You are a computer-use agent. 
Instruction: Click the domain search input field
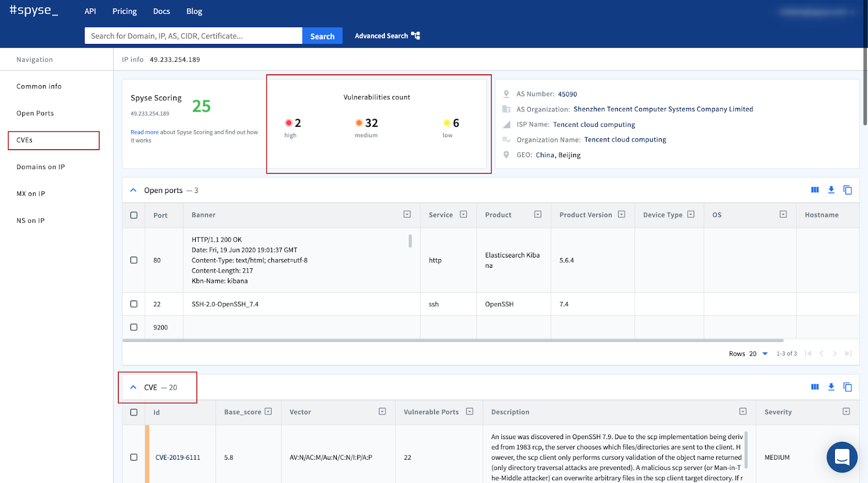193,36
